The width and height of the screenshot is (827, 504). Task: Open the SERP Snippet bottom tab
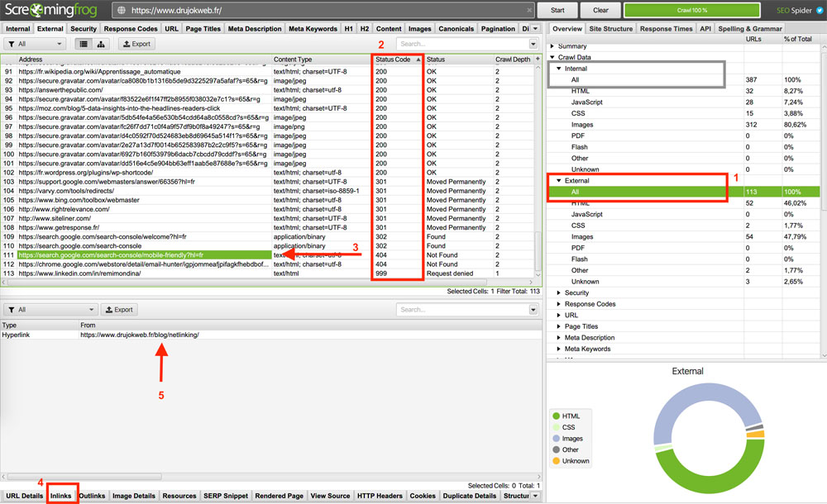pos(226,496)
